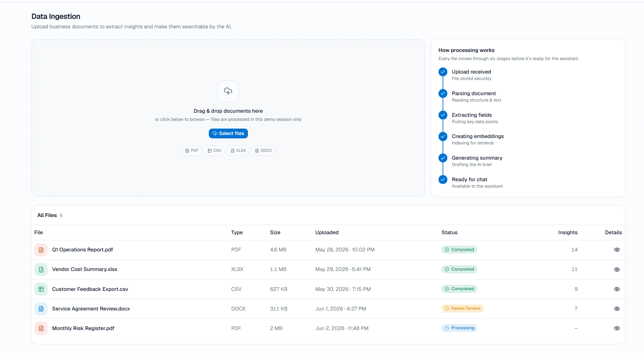Select the Customer Feedback Export.csv file name
The height and width of the screenshot is (353, 644).
(90, 289)
